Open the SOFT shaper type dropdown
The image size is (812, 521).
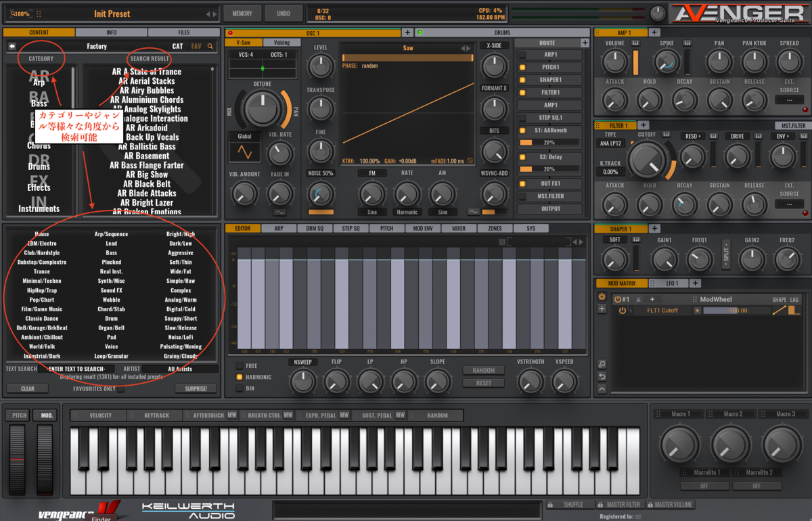point(614,240)
